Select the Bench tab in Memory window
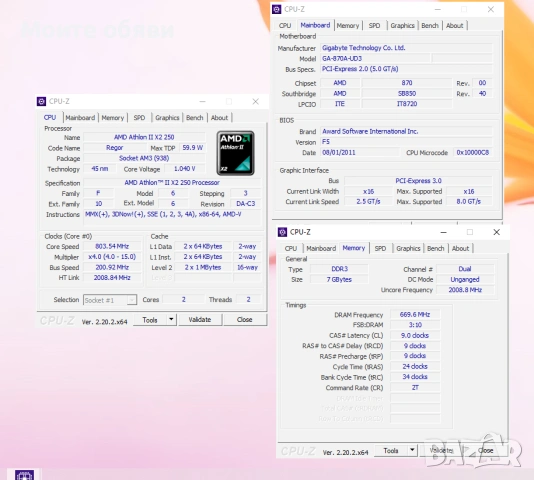Image resolution: width=534 pixels, height=480 pixels. (436, 248)
